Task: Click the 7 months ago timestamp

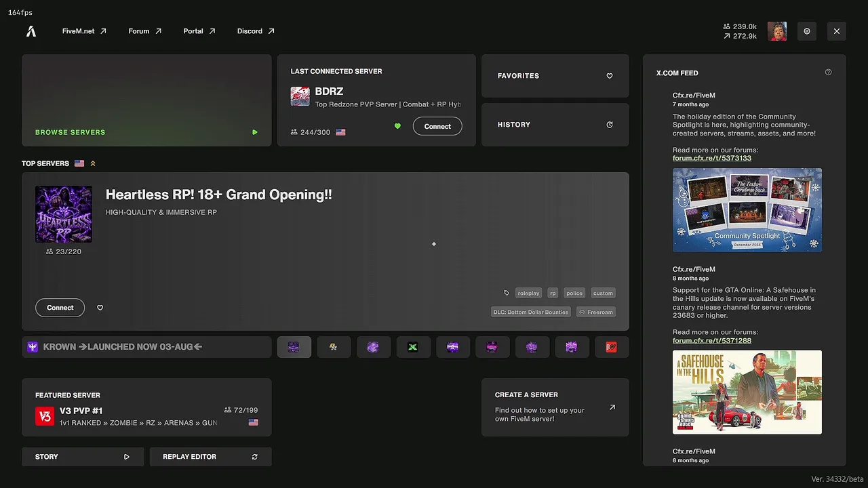Action: pyautogui.click(x=691, y=104)
